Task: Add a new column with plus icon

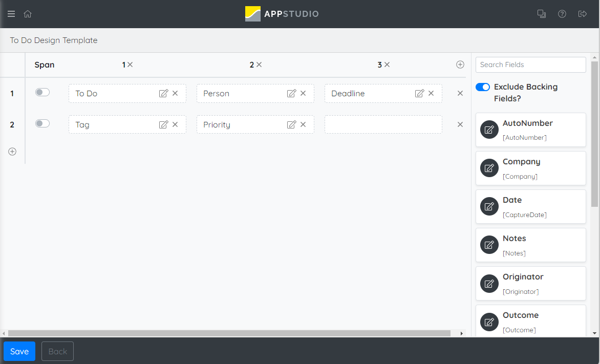Action: [x=460, y=65]
